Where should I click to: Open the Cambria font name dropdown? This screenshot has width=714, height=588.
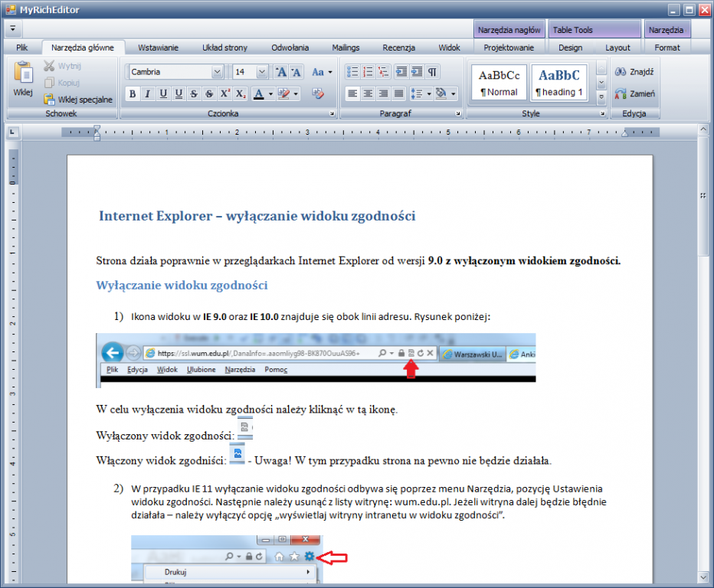click(x=218, y=72)
